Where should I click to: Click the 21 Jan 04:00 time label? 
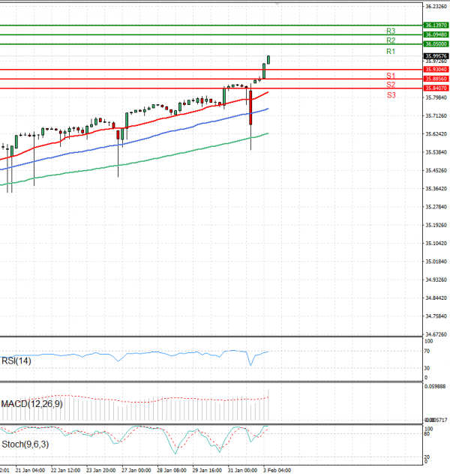tap(30, 470)
